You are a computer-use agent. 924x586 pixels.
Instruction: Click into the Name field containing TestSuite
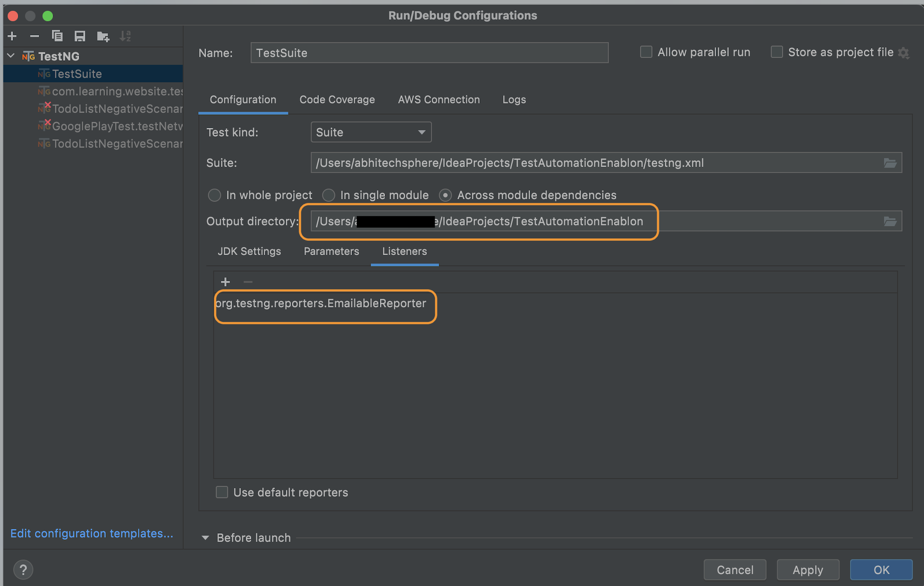click(x=429, y=53)
